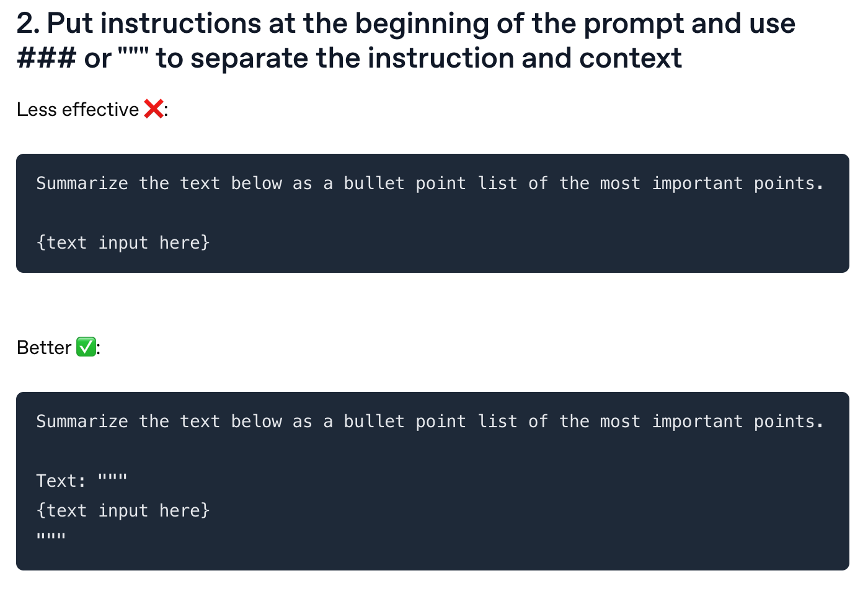Click opening triple quotes after 'Text:'
The width and height of the screenshot is (868, 599).
click(113, 477)
